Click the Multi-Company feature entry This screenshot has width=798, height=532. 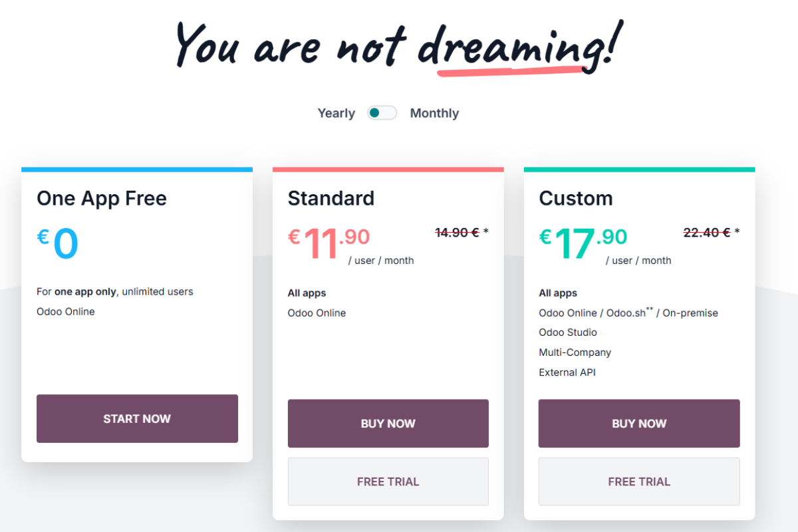[575, 352]
